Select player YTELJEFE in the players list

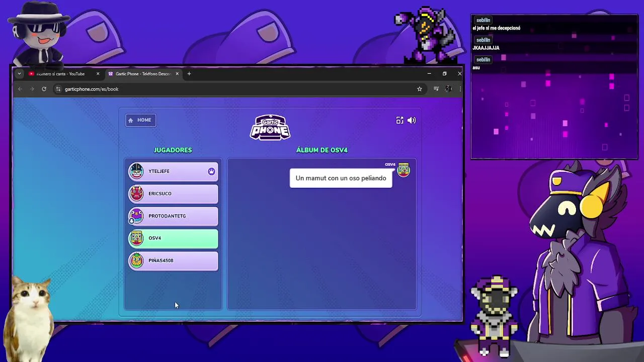(174, 171)
